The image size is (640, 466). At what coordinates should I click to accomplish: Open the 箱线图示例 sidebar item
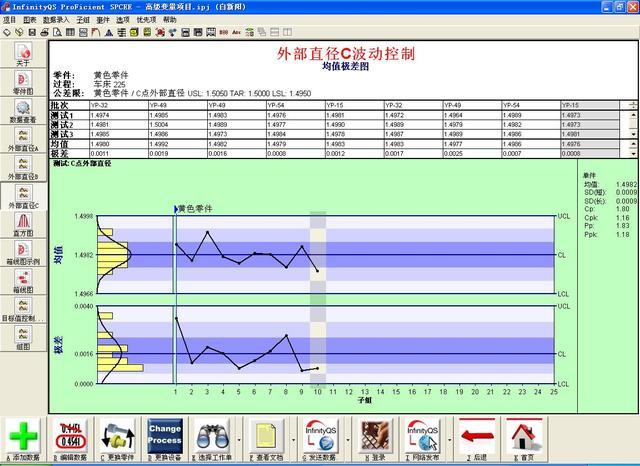[23, 253]
